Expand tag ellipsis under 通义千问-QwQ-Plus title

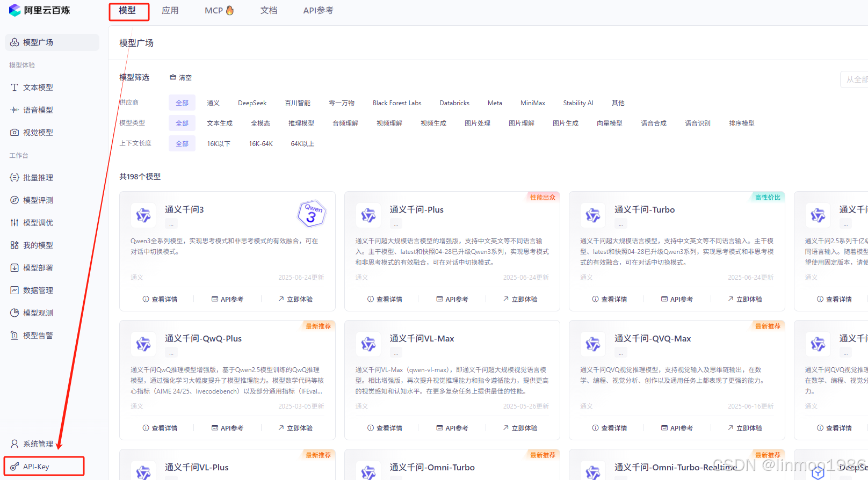click(x=171, y=353)
